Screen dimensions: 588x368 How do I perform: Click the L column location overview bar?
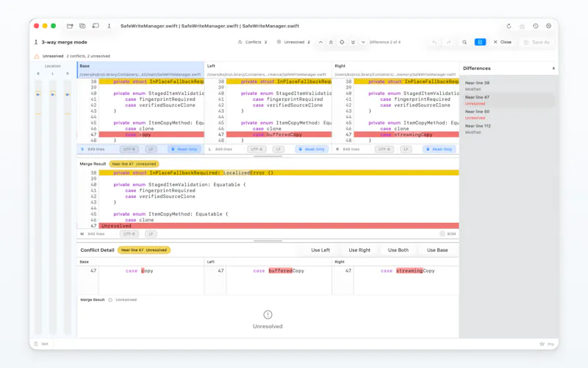point(53,207)
